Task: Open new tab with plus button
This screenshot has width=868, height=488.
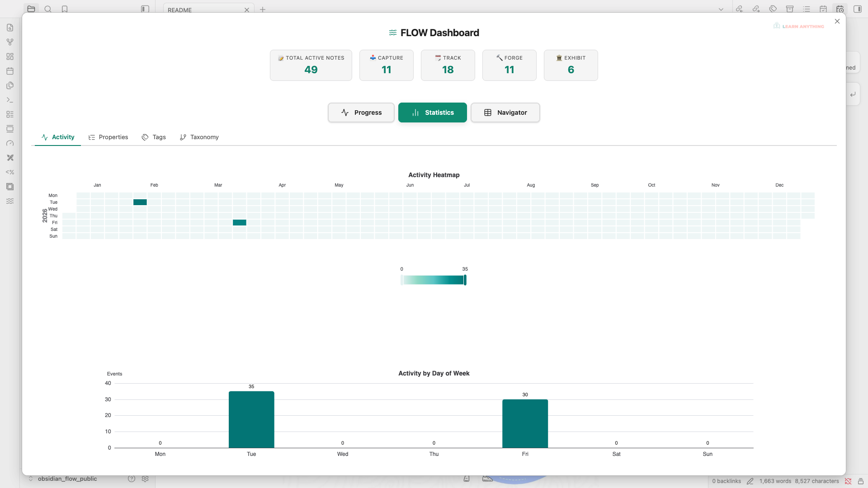Action: [x=263, y=9]
